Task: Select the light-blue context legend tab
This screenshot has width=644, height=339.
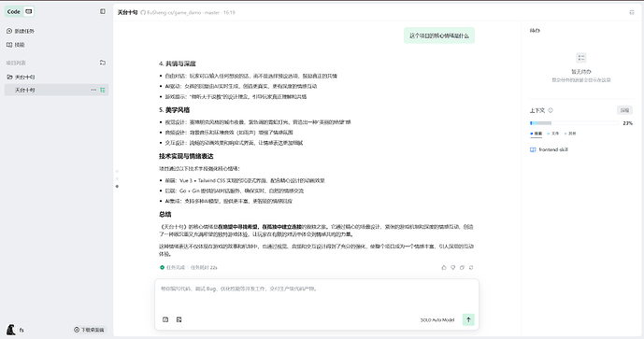Action: click(553, 134)
